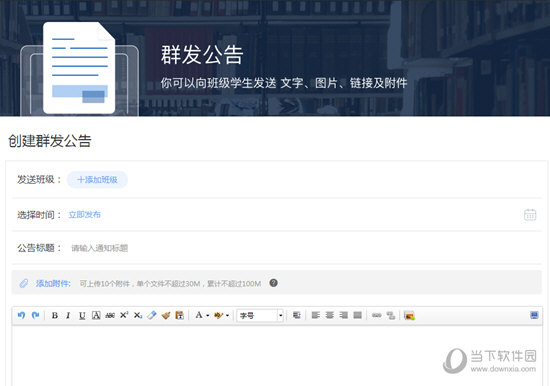Align text to the right
The height and width of the screenshot is (386, 550).
click(344, 315)
